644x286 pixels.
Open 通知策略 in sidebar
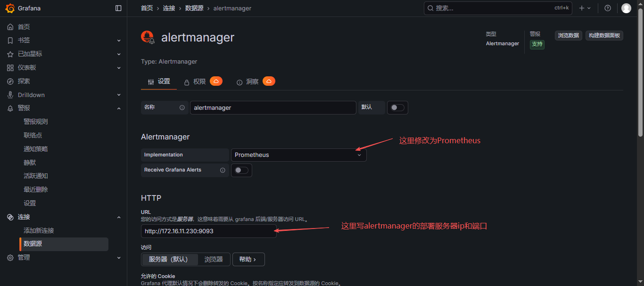coord(36,149)
